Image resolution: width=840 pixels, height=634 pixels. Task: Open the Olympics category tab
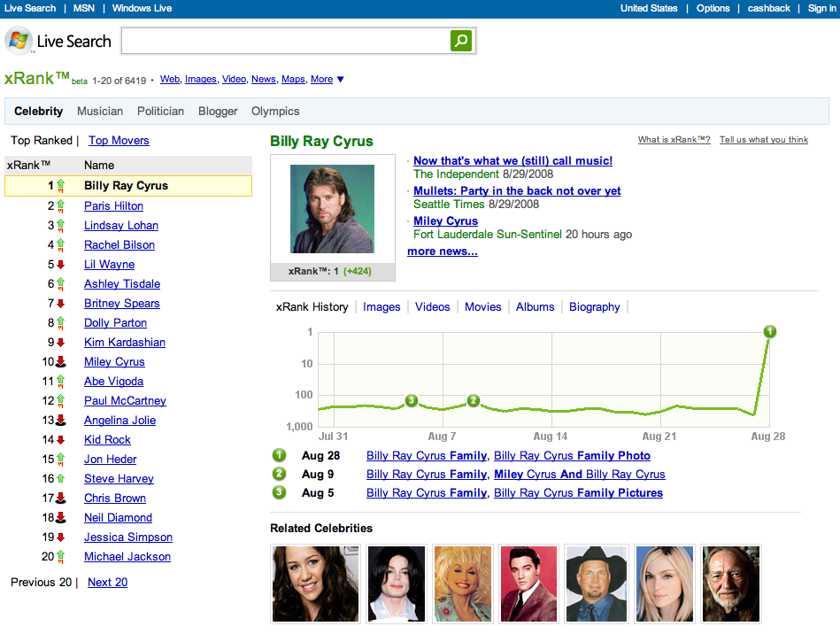coord(275,112)
